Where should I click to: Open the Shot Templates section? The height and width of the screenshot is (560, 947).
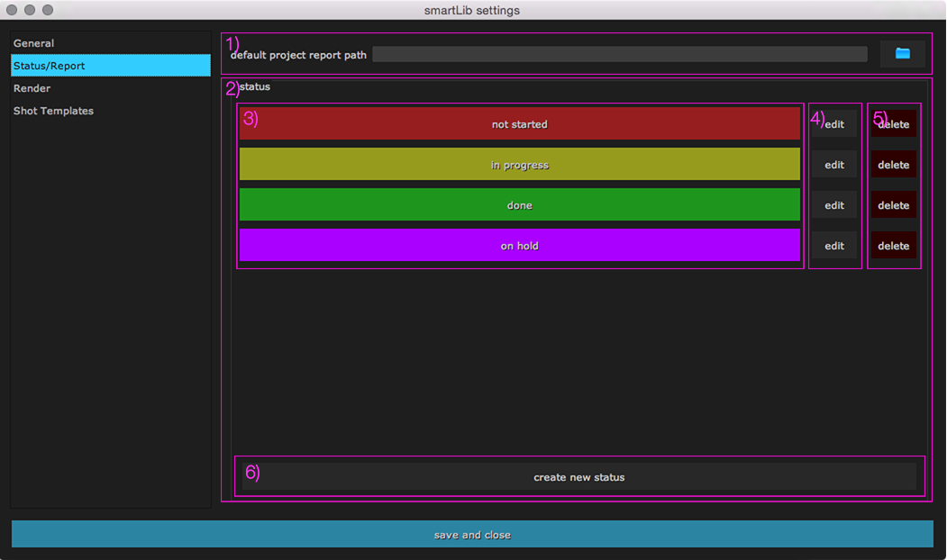click(54, 111)
